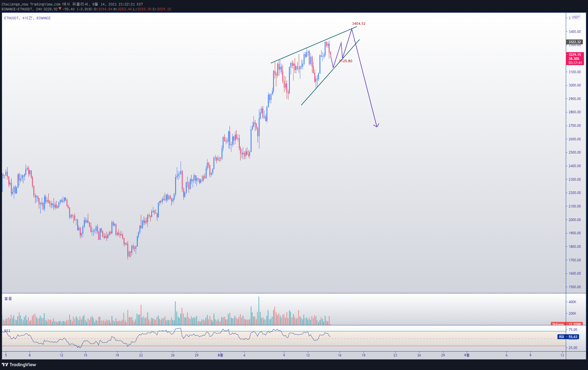Image resolution: width=588 pixels, height=370 pixels.
Task: Click the 3322.32 gray price tag
Action: (574, 42)
